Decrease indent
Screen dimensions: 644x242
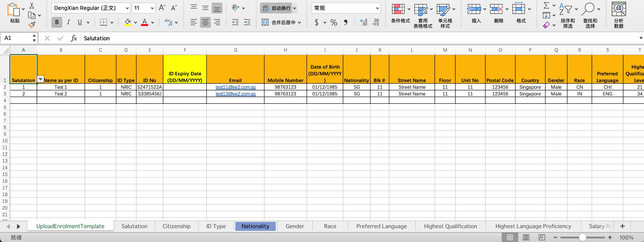pyautogui.click(x=235, y=22)
